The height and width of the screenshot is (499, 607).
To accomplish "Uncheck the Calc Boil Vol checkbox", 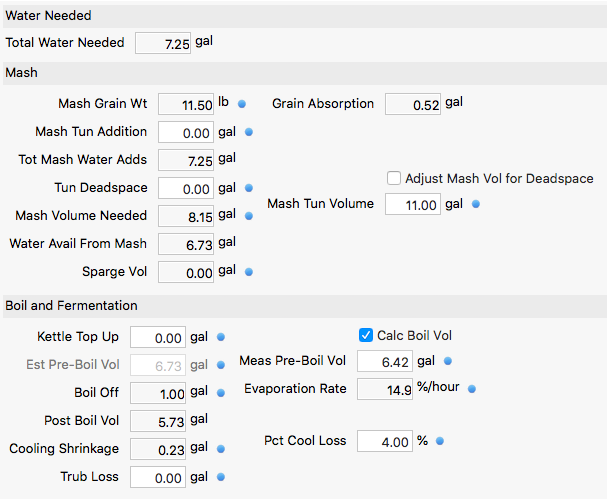I will tap(366, 335).
